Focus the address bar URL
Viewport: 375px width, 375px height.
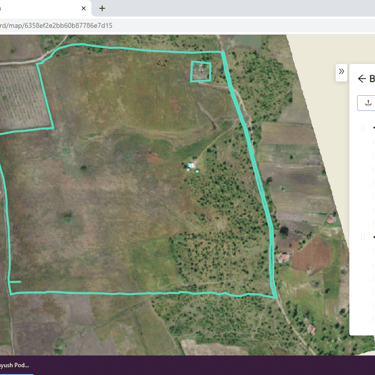(56, 26)
